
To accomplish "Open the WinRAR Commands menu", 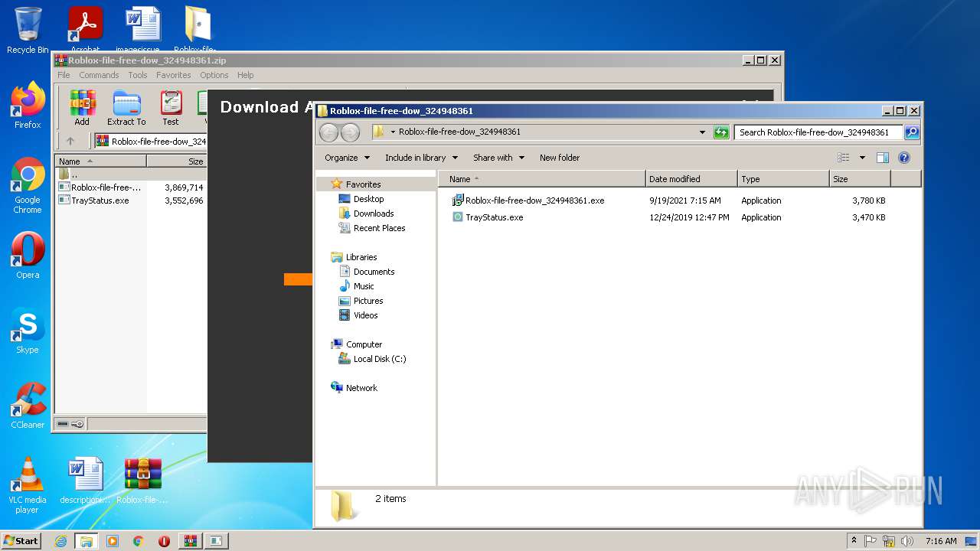I will (x=99, y=75).
